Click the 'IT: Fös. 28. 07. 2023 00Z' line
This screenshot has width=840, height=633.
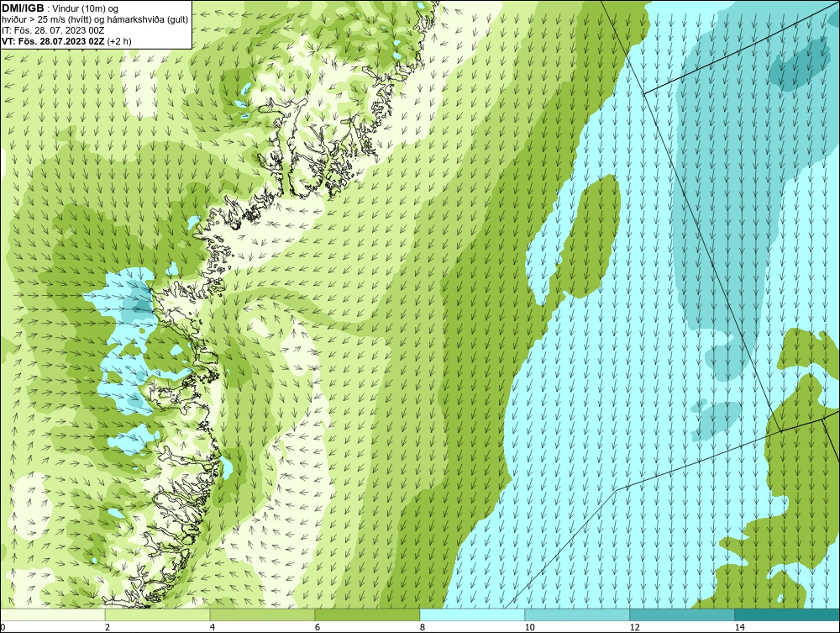53,30
